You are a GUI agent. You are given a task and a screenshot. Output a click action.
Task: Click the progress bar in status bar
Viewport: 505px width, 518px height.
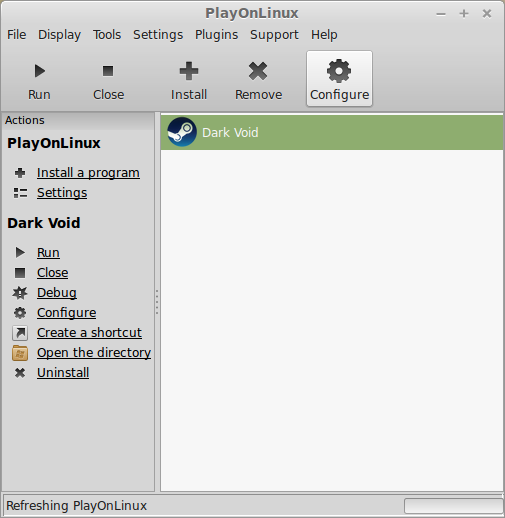coord(453,506)
